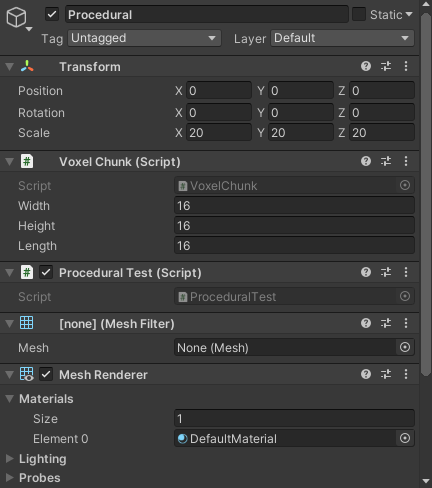Image resolution: width=432 pixels, height=488 pixels.
Task: Click the GameObject cube icon selector
Action: coord(18,18)
